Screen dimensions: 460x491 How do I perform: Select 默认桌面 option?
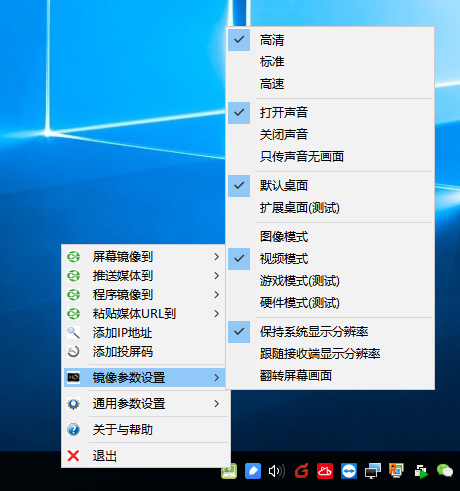click(330, 186)
